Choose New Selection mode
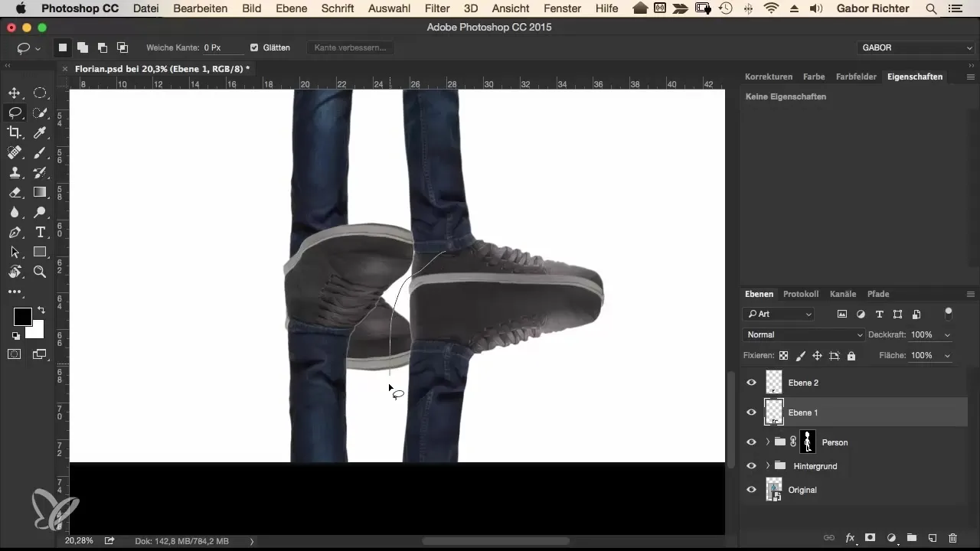980x551 pixels. pos(63,47)
